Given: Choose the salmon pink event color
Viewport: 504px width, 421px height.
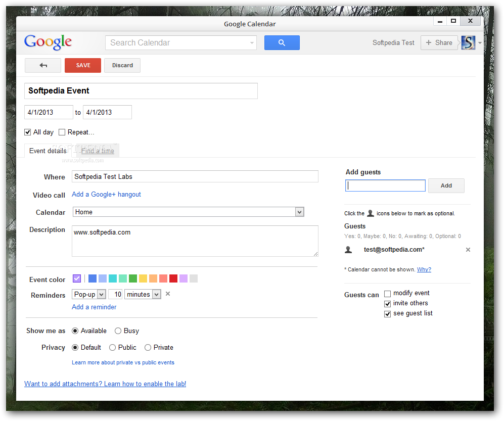Looking at the screenshot, I should [x=163, y=278].
